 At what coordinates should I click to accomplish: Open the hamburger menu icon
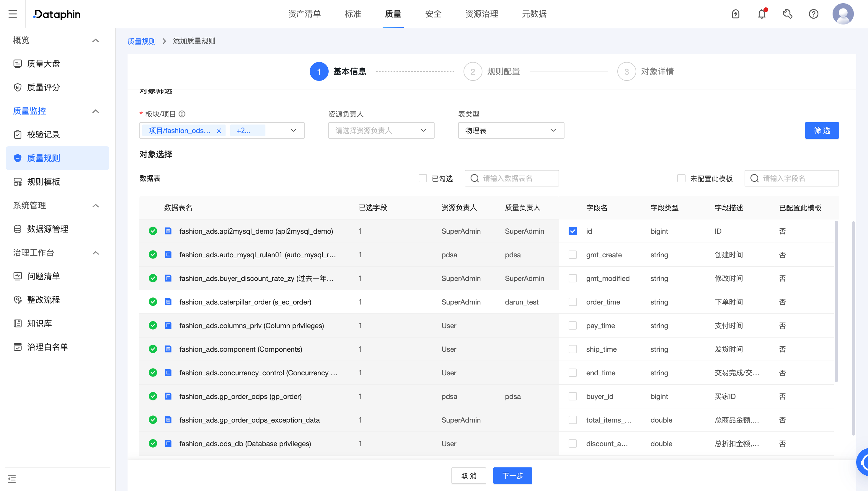[13, 14]
